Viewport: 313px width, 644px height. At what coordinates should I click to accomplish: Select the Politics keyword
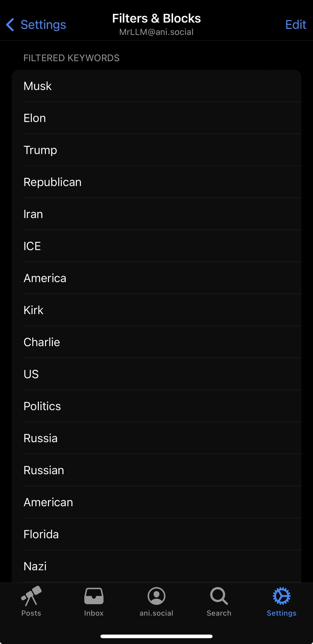pyautogui.click(x=156, y=406)
